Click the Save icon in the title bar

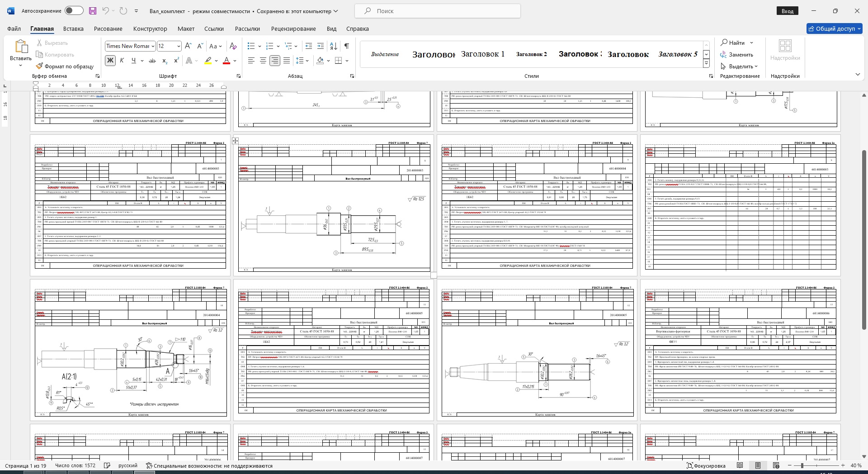pos(92,11)
